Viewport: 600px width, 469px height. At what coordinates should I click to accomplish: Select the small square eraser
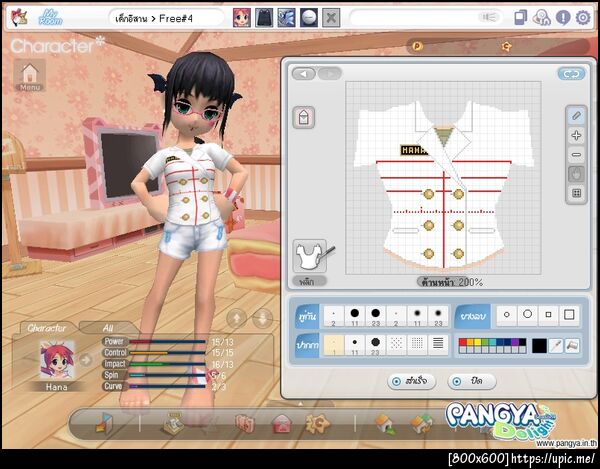(x=548, y=315)
